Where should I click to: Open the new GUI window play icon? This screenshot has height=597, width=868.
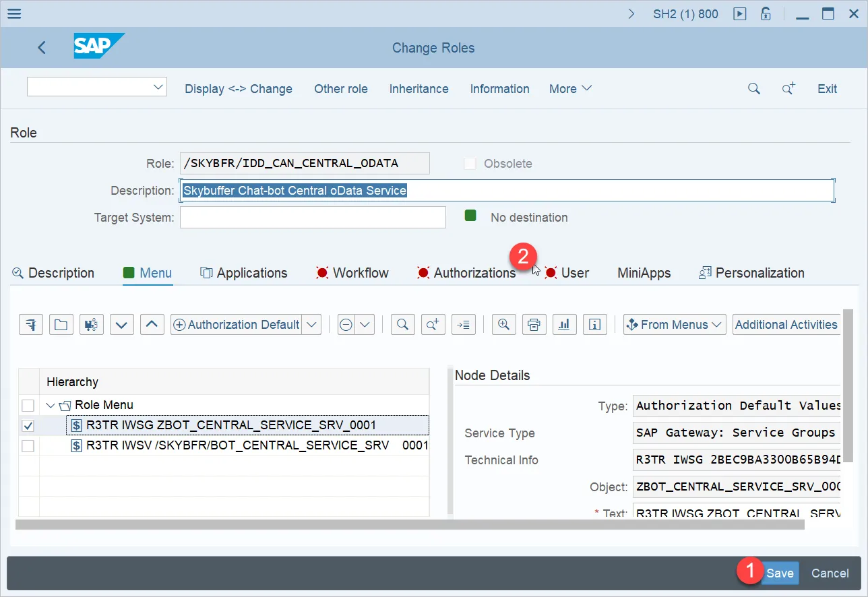coord(740,13)
